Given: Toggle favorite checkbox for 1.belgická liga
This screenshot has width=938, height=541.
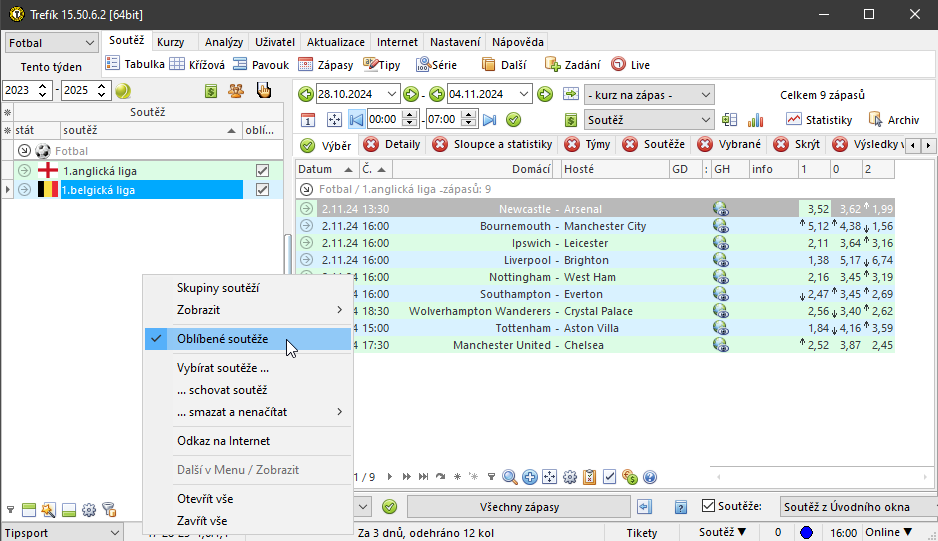Looking at the screenshot, I should 262,190.
